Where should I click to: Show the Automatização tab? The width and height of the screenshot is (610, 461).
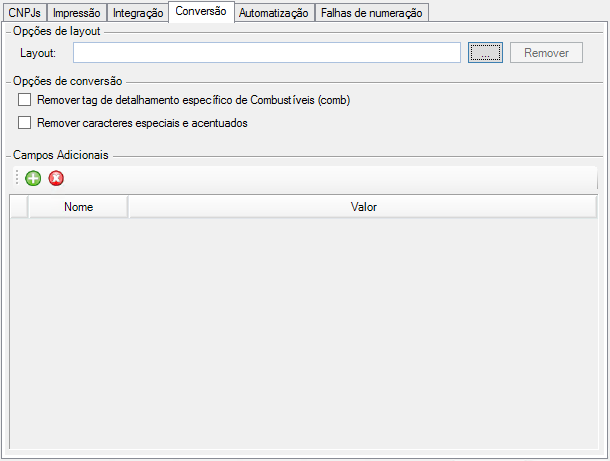click(275, 13)
